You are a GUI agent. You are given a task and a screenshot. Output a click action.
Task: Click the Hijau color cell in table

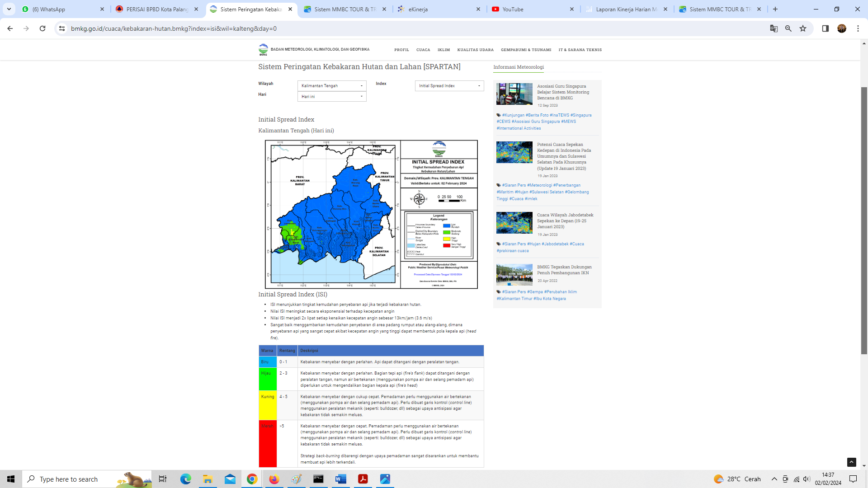point(268,380)
